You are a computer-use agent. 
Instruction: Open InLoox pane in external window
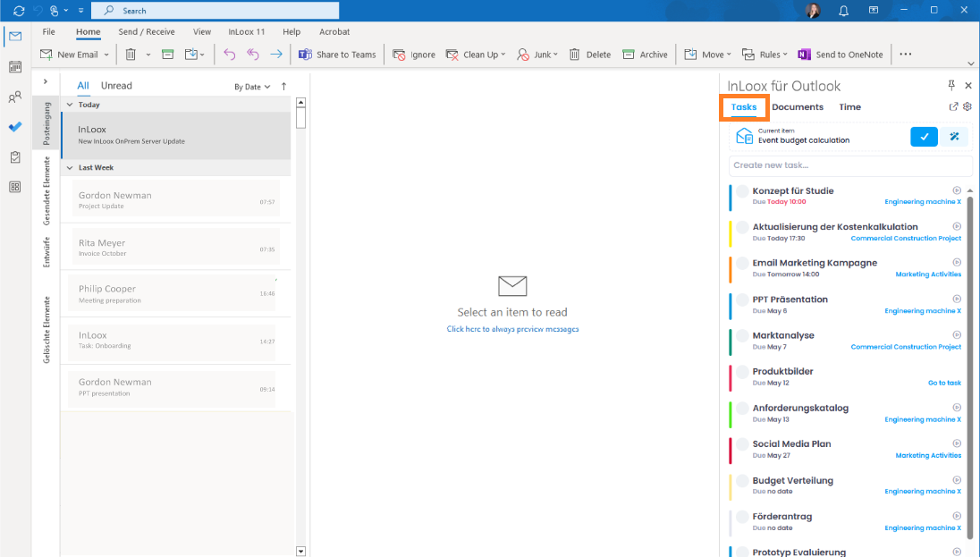(x=953, y=107)
